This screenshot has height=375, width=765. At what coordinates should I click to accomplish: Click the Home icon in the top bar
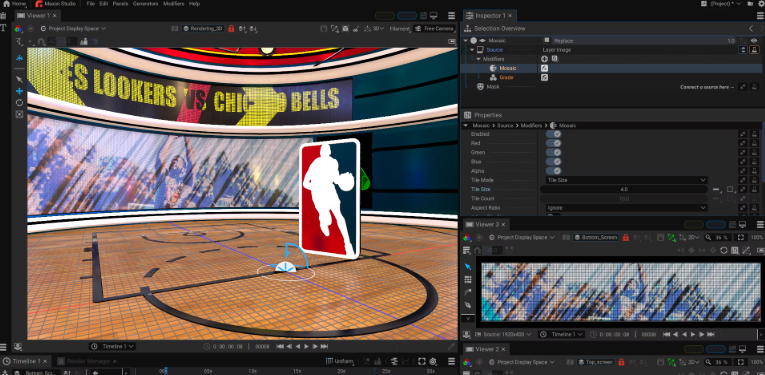[6, 3]
